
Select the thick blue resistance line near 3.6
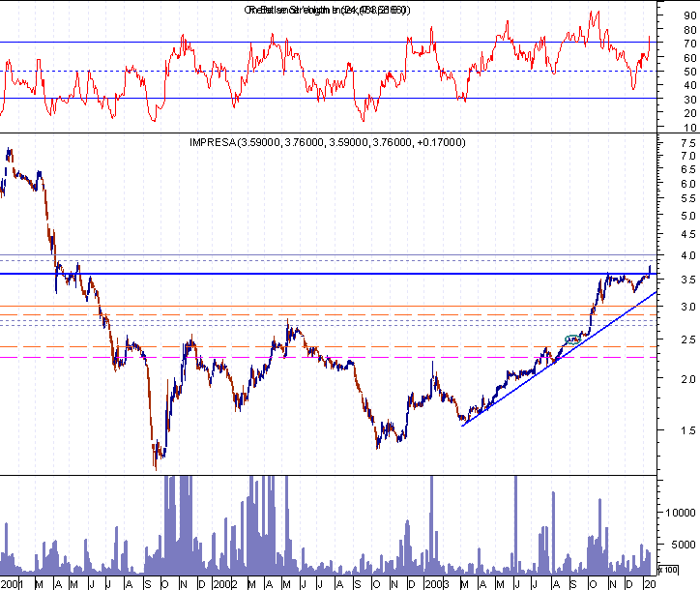tap(328, 274)
